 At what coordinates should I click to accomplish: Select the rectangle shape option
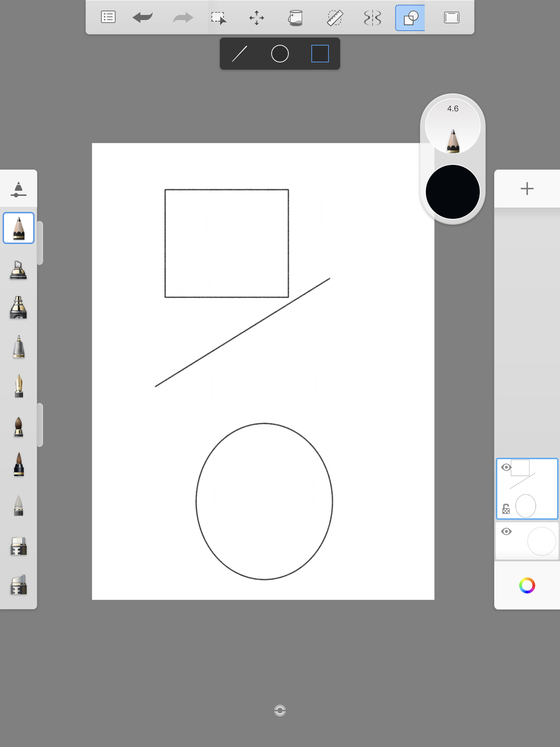(320, 54)
